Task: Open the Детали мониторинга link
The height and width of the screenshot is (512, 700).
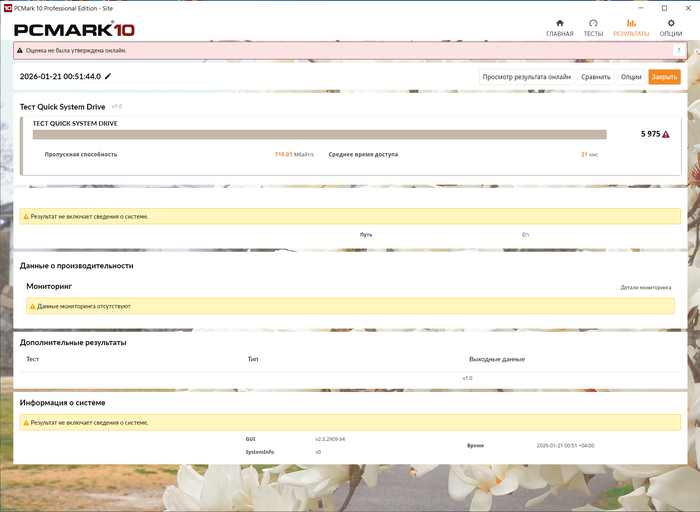Action: (x=646, y=287)
